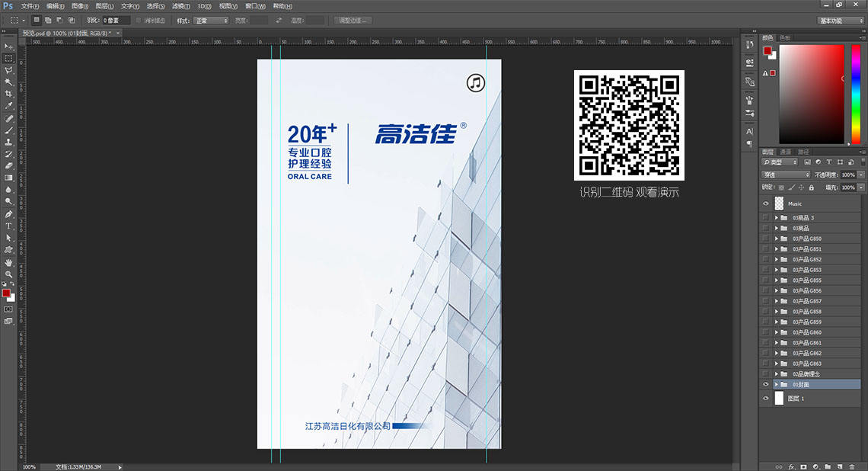Hide the Music layer
This screenshot has height=471, width=868.
(x=766, y=203)
